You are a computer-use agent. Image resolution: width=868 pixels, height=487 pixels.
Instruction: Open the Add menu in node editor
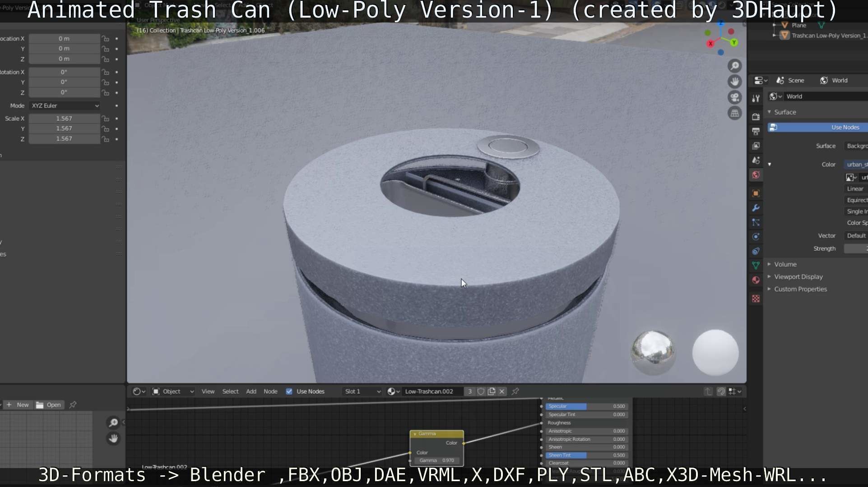251,391
